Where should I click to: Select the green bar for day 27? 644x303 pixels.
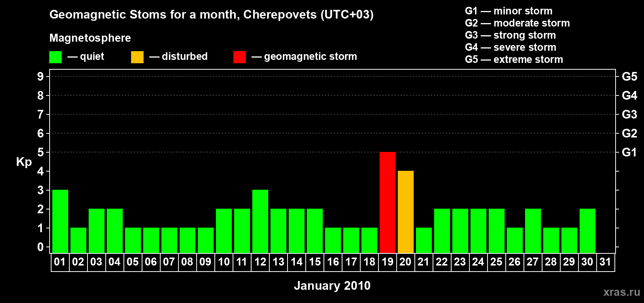click(533, 231)
